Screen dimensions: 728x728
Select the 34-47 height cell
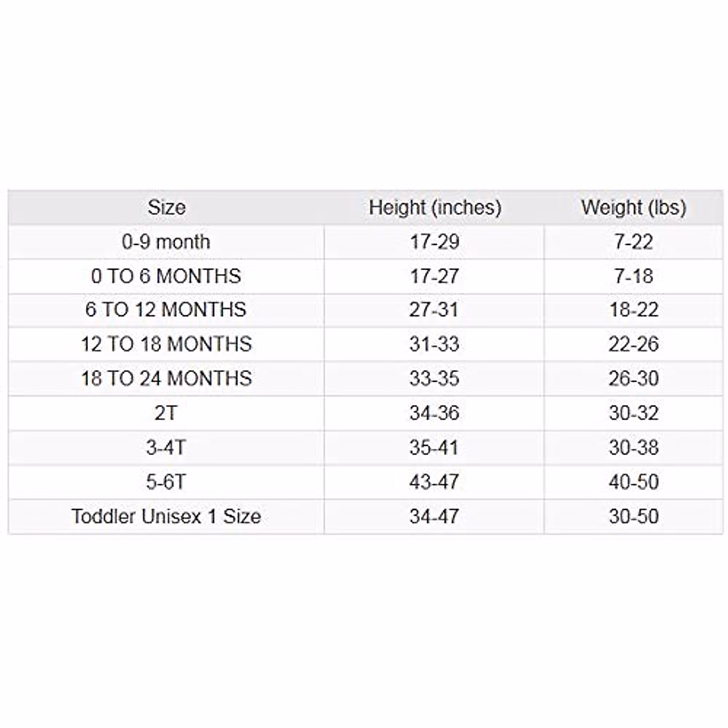coord(434,517)
